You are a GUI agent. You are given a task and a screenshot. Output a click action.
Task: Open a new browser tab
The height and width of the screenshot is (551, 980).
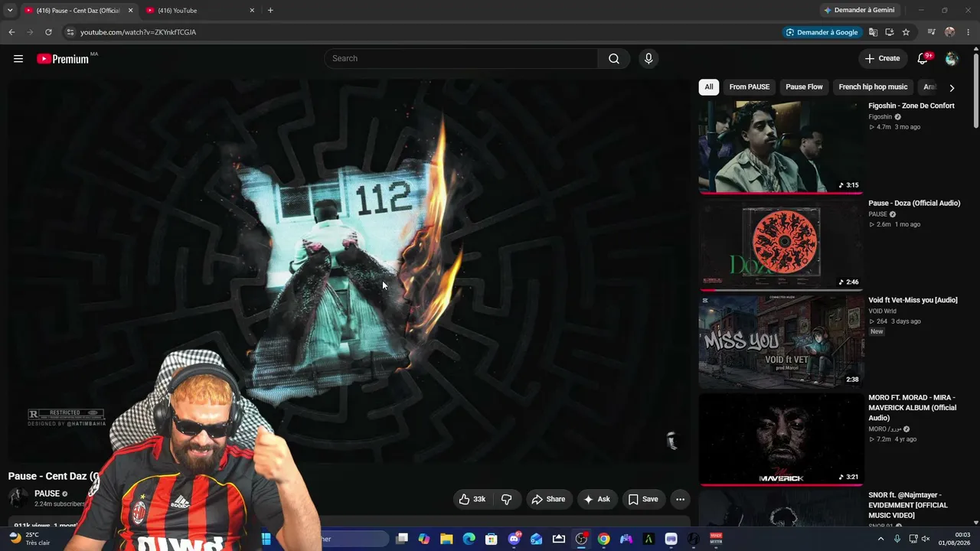click(270, 11)
